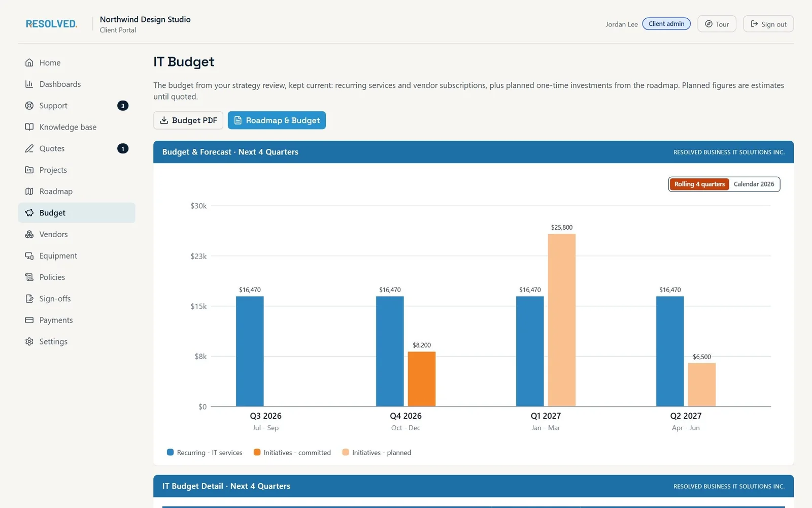Image resolution: width=812 pixels, height=508 pixels.
Task: Click the RESOLVED logo
Action: [51, 24]
